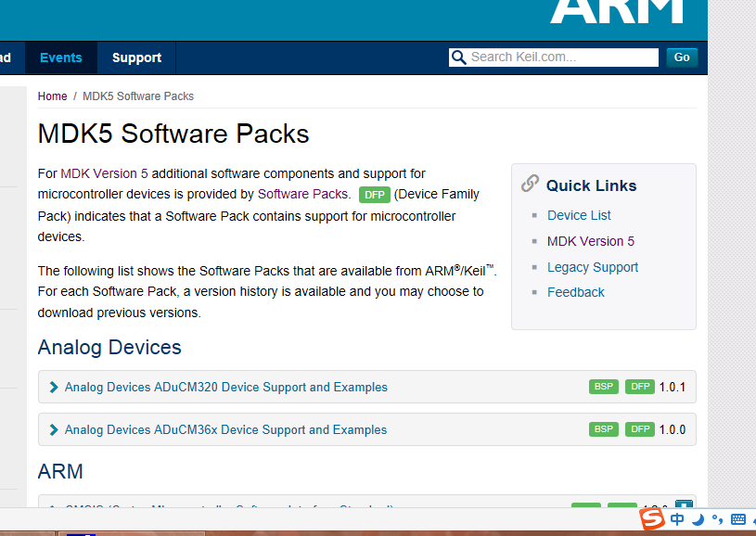Click the green DFP badge in the intro paragraph
Image resolution: width=756 pixels, height=536 pixels.
(x=375, y=195)
